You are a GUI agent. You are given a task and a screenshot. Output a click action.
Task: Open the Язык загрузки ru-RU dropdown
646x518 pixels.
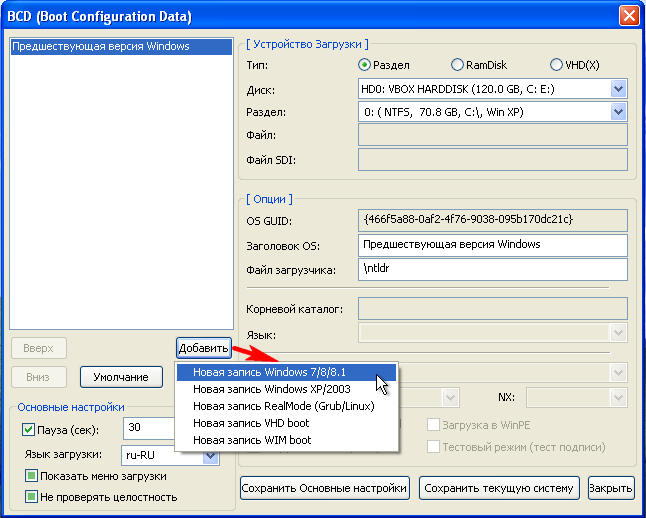tap(209, 454)
